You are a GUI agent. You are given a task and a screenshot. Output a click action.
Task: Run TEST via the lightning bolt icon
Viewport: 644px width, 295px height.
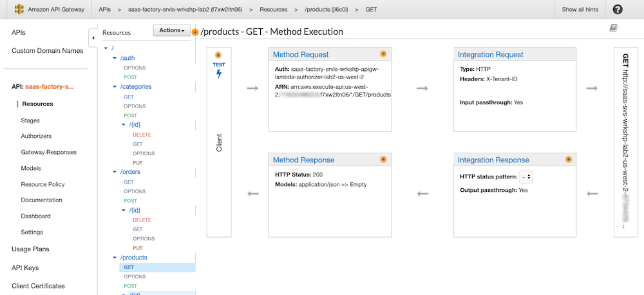219,74
